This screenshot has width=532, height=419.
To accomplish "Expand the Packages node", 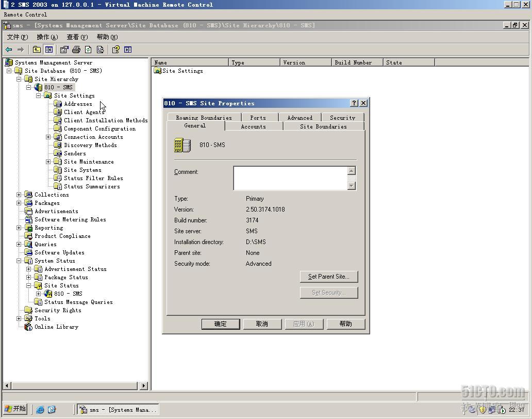I will (19, 203).
